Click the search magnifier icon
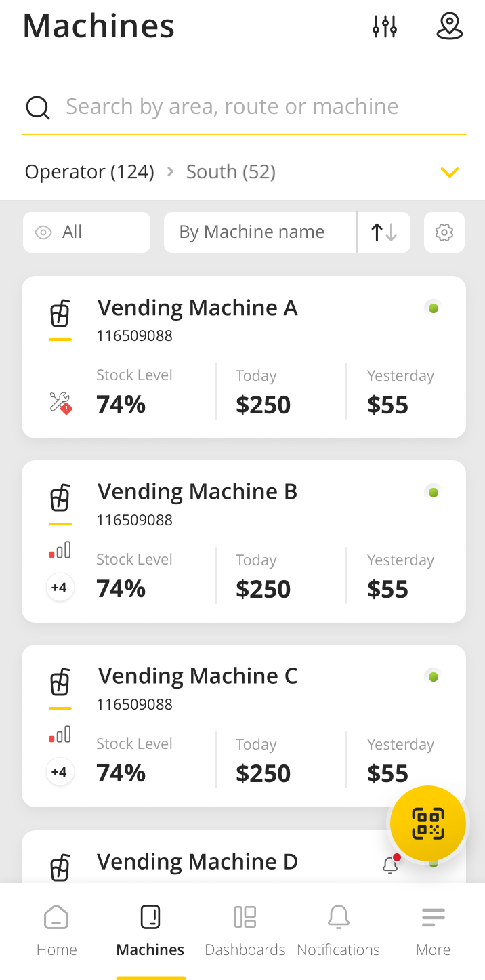 [37, 107]
